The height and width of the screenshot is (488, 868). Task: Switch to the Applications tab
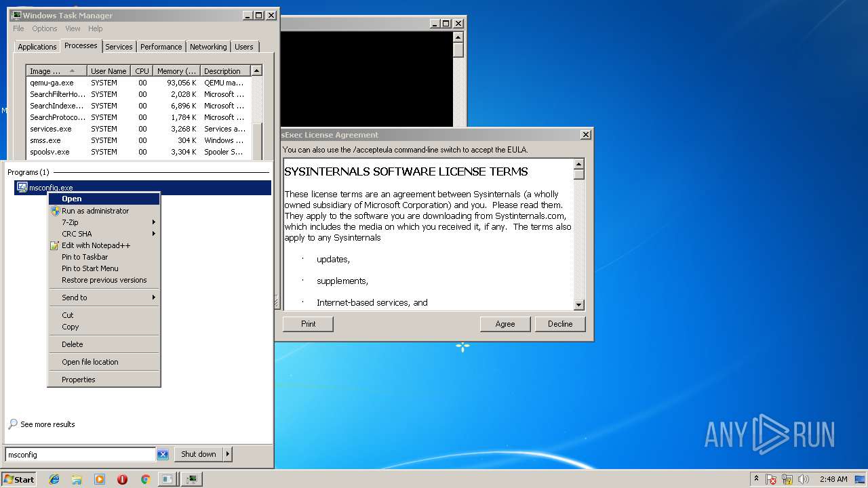pyautogui.click(x=37, y=47)
